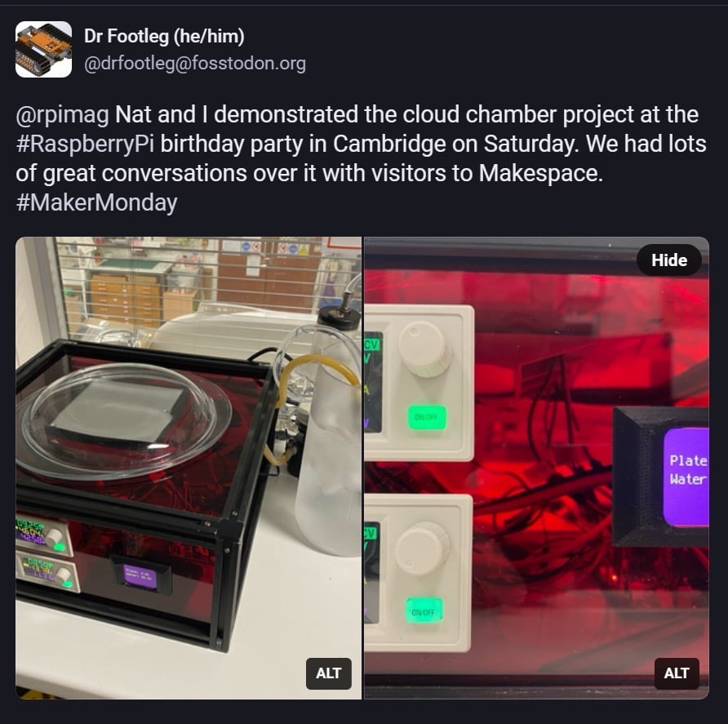Click the post text about the cloud chamber

point(362,159)
